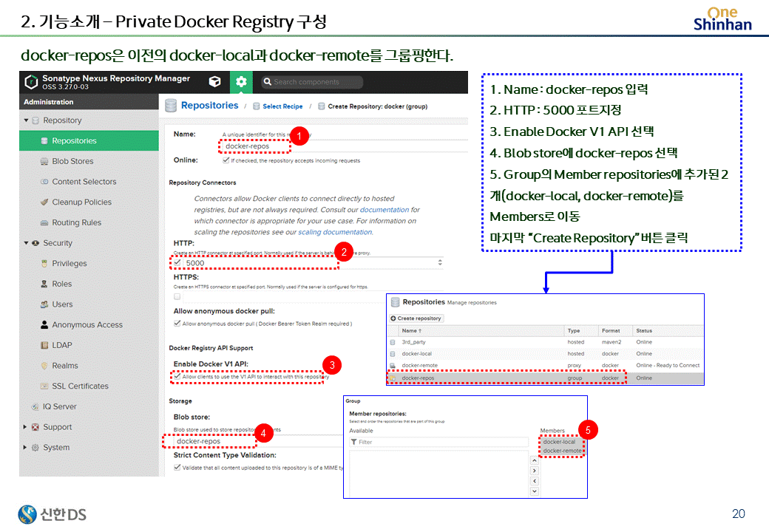Toggle Enable Docker V1 API checkbox
The width and height of the screenshot is (769, 532).
click(x=177, y=377)
